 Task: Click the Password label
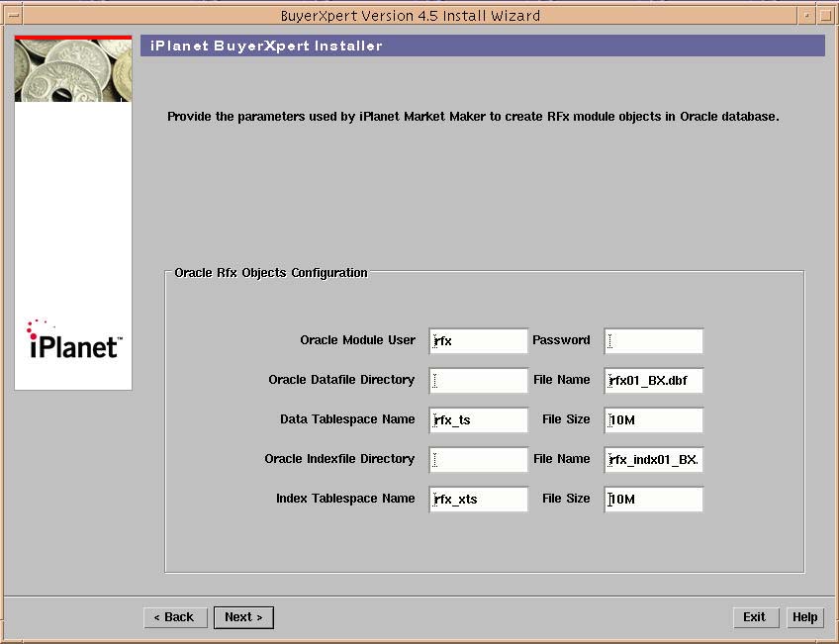coord(561,340)
